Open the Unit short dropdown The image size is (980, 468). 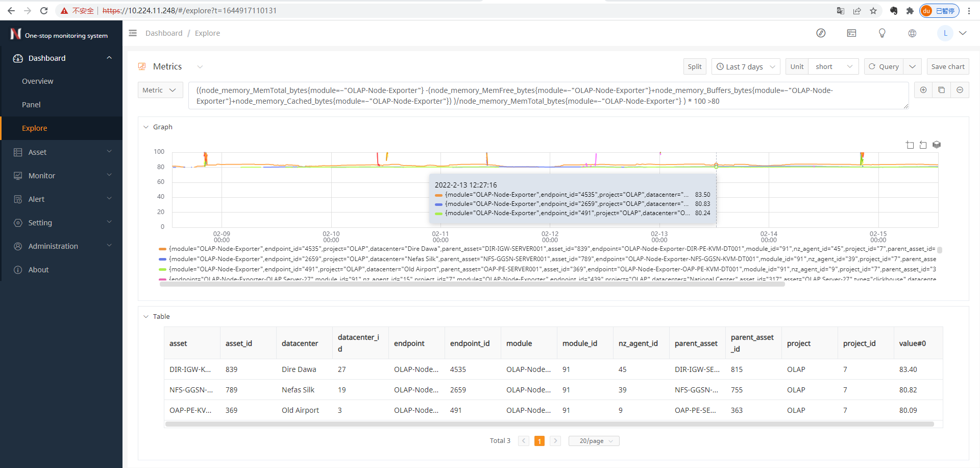click(x=834, y=66)
